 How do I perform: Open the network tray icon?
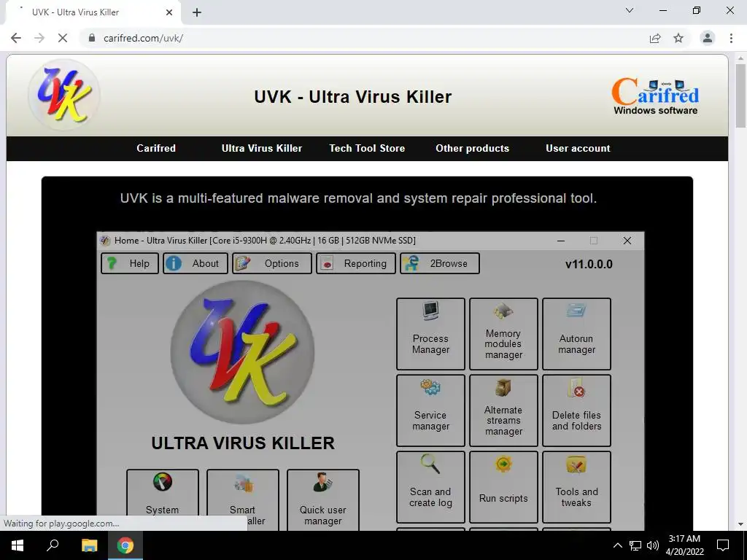(635, 545)
